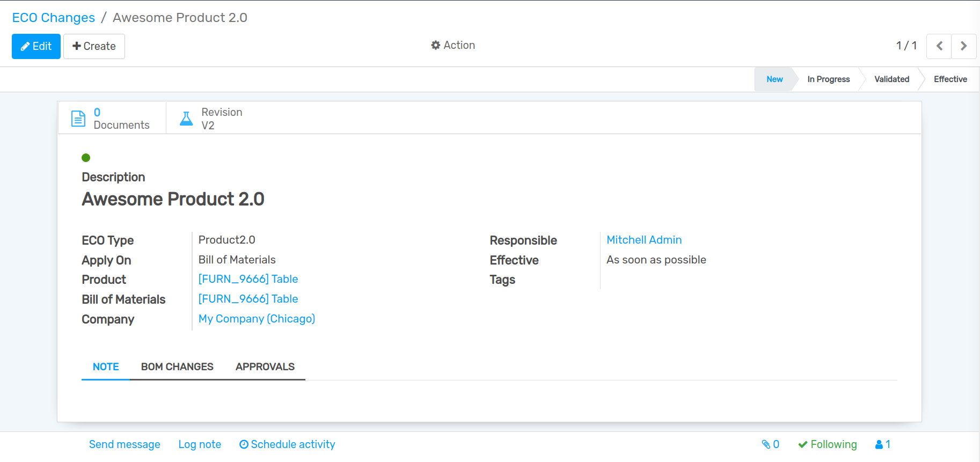
Task: Click Schedule activity clock link
Action: 287,444
